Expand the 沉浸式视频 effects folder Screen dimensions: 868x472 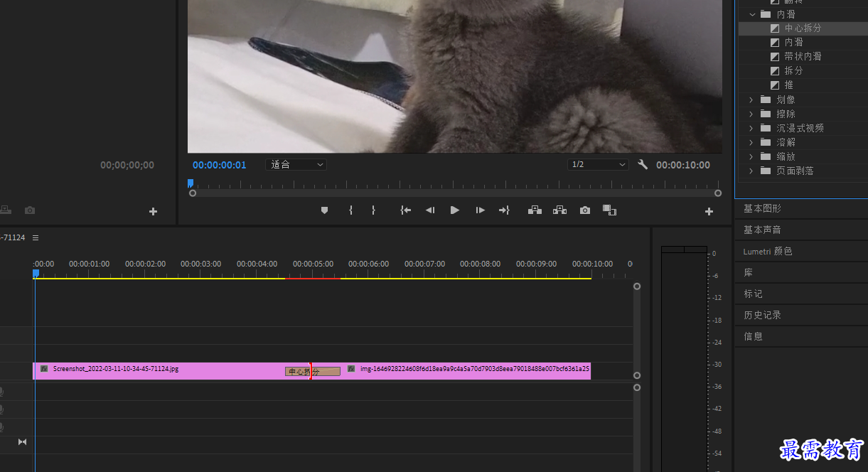pos(751,128)
